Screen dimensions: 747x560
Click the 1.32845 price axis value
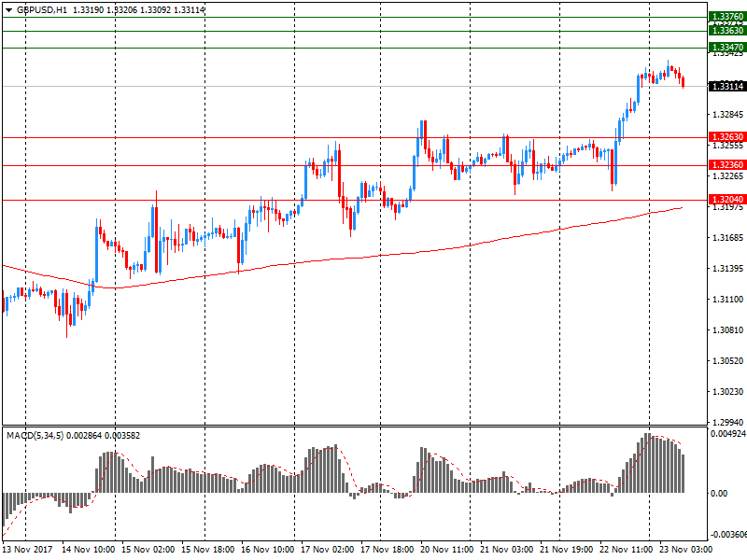point(727,114)
